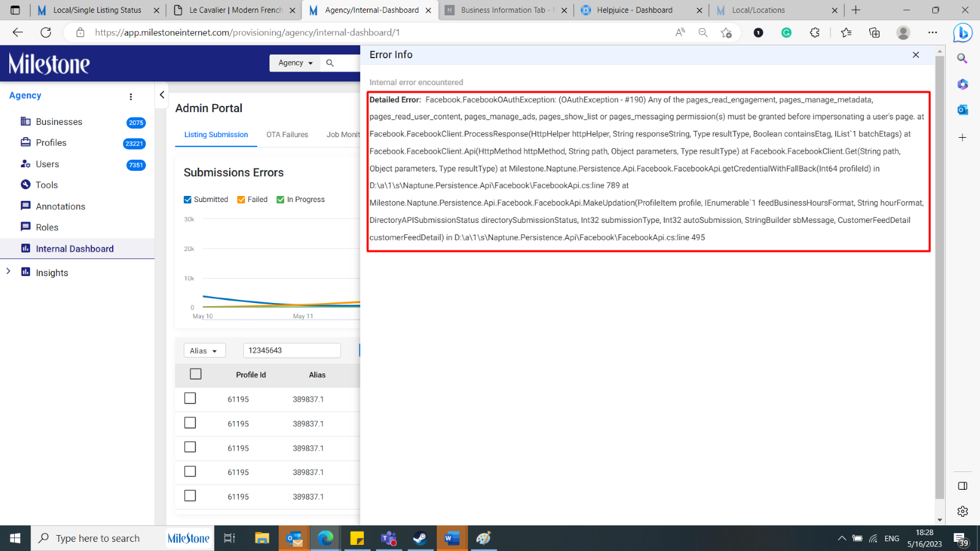Open the Bing chat sidebar icon
This screenshot has height=551, width=980.
(x=963, y=32)
